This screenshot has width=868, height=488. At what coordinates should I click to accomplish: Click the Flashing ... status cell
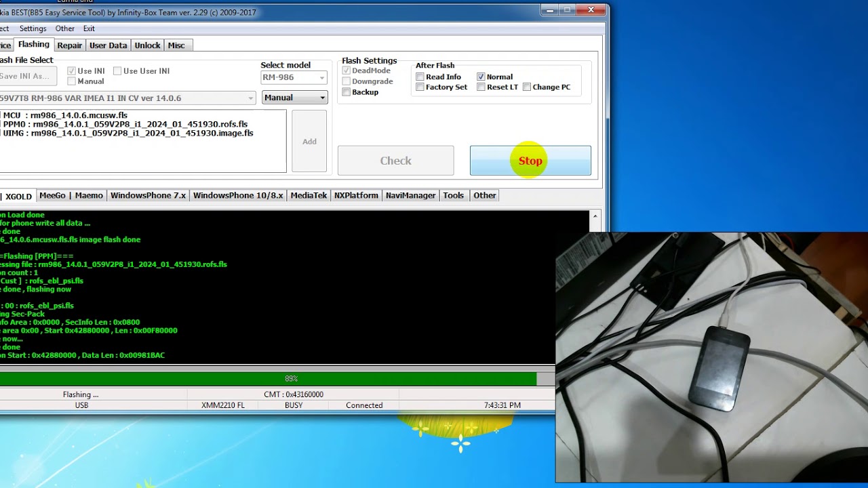click(x=93, y=394)
